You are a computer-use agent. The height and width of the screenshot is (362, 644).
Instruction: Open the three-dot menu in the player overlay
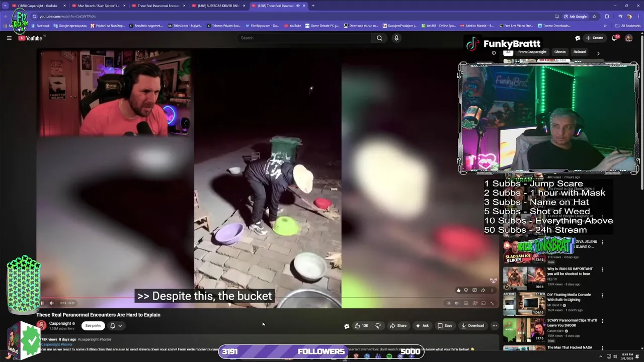[x=492, y=290]
